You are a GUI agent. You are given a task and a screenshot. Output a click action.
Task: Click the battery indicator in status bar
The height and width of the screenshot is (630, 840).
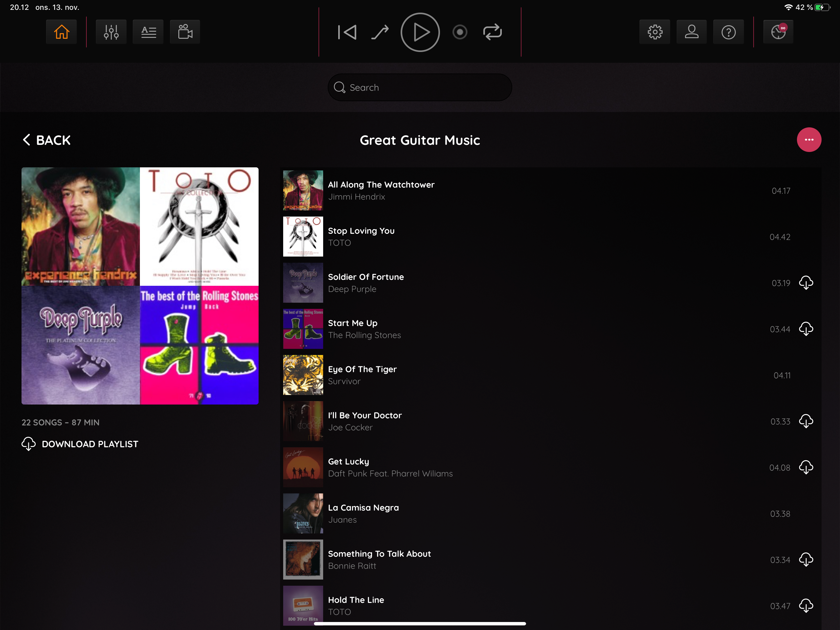click(822, 7)
